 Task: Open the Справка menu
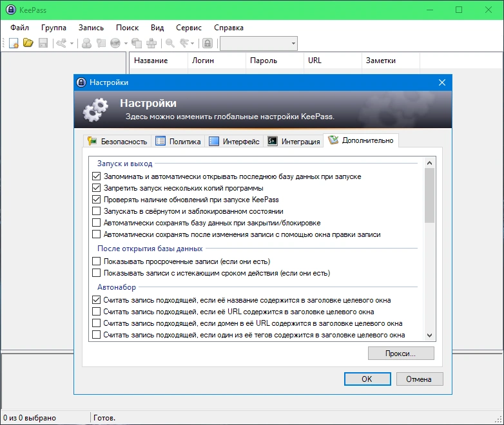point(229,28)
